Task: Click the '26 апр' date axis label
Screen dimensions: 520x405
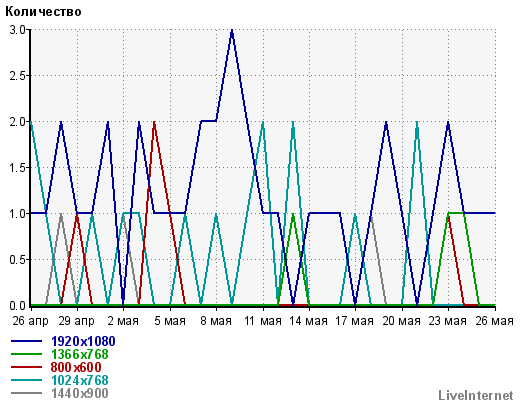Action: click(x=30, y=321)
